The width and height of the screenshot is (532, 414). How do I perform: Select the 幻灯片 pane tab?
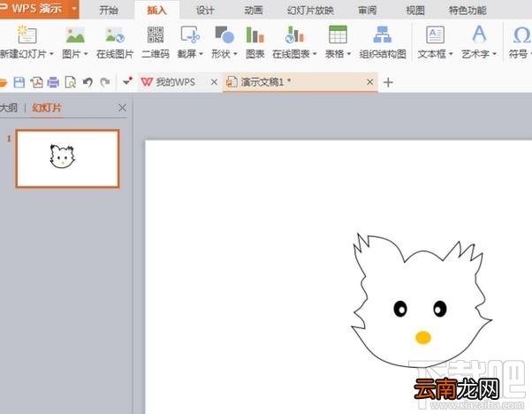click(47, 108)
